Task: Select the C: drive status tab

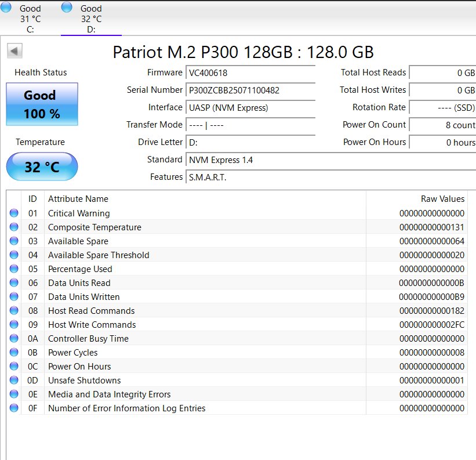Action: (30, 19)
